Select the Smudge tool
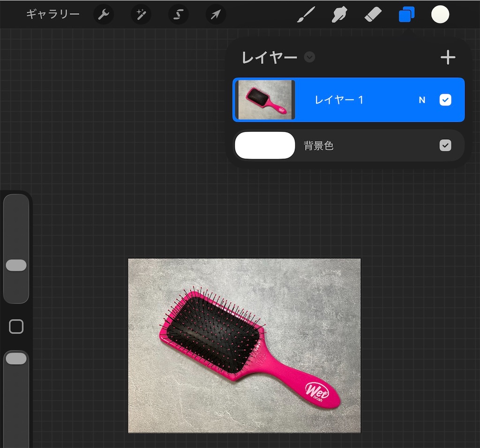480x448 pixels. tap(339, 15)
